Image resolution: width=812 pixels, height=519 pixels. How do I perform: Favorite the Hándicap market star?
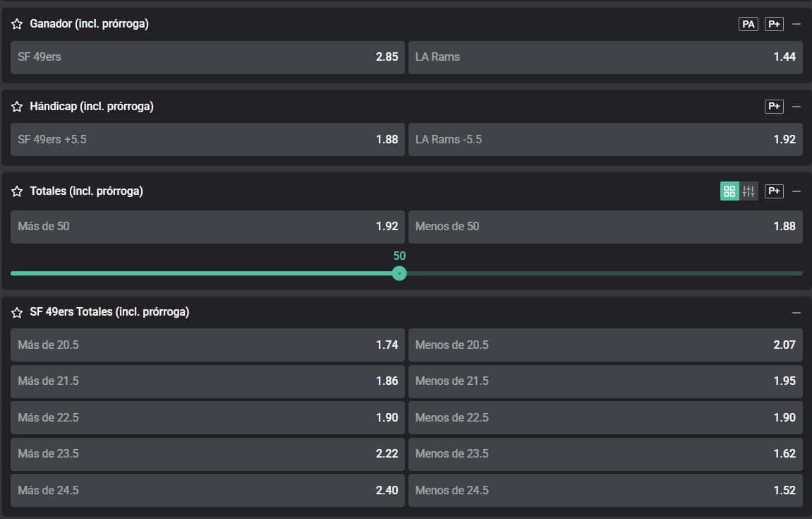[17, 107]
